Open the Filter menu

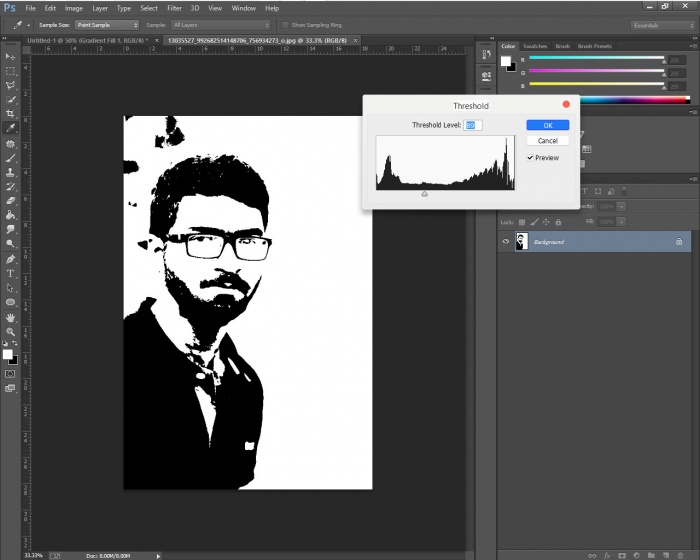click(x=174, y=8)
